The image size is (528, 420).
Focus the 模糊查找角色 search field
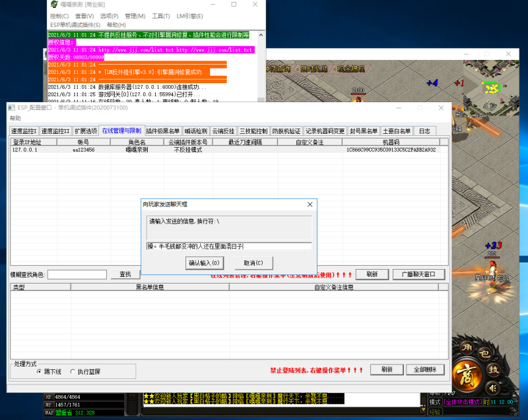(77, 274)
